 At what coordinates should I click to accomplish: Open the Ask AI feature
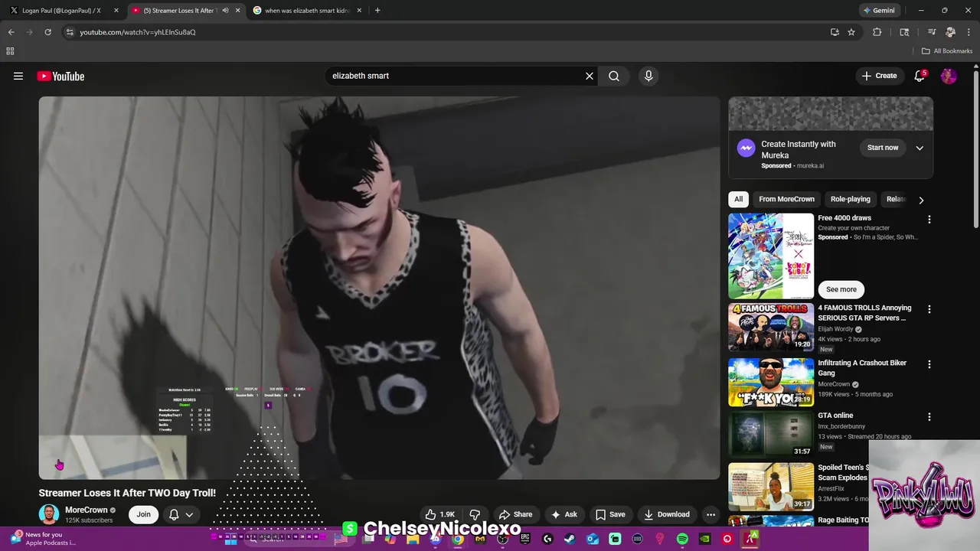click(x=564, y=514)
